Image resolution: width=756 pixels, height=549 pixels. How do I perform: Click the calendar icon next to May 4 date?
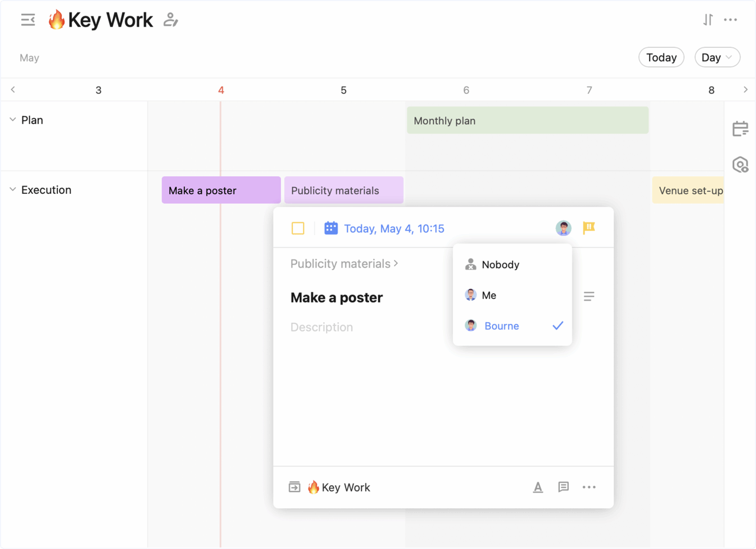[x=331, y=228]
